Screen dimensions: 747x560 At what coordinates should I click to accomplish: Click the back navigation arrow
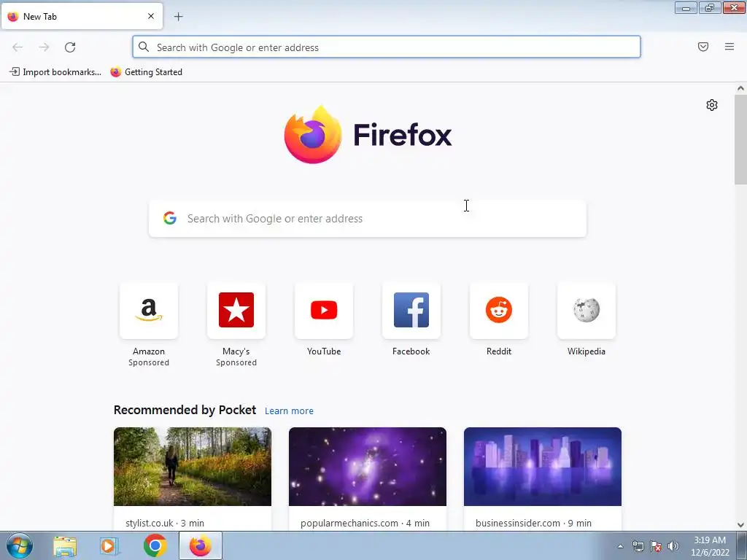click(x=18, y=47)
